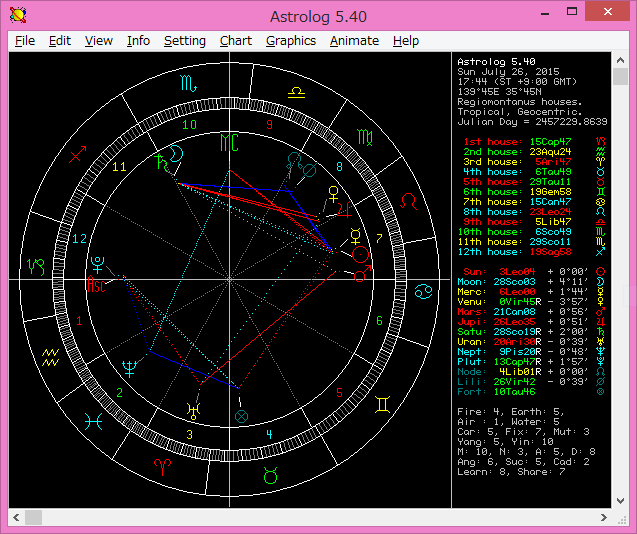Click the Asc ascendant label
Viewport: 637px width, 534px height.
[97, 284]
